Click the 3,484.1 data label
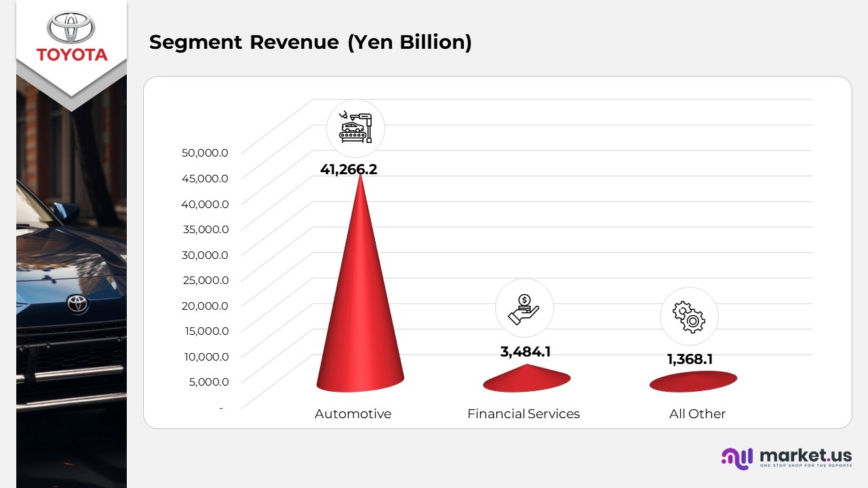 526,352
